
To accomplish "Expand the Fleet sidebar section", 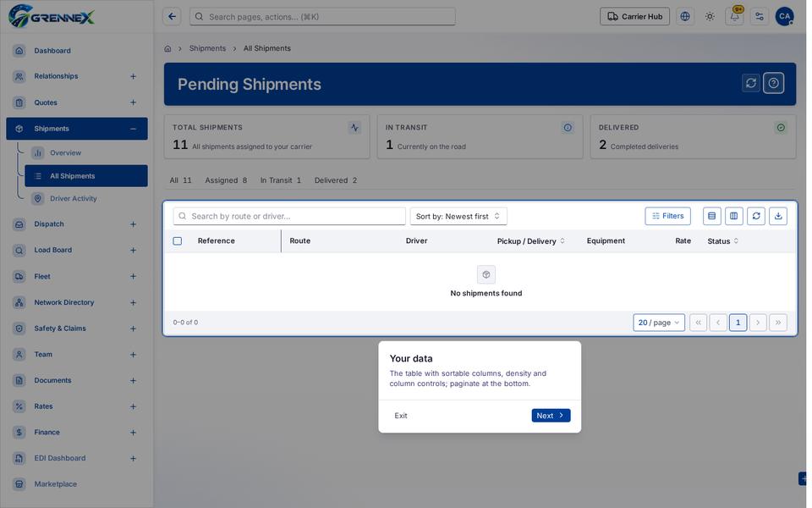I will click(x=133, y=277).
